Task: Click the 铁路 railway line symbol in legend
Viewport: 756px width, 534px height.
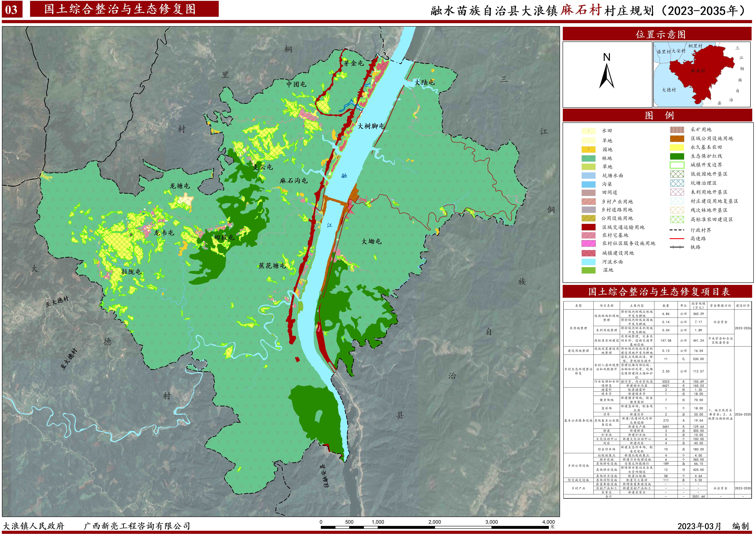Action: (677, 247)
